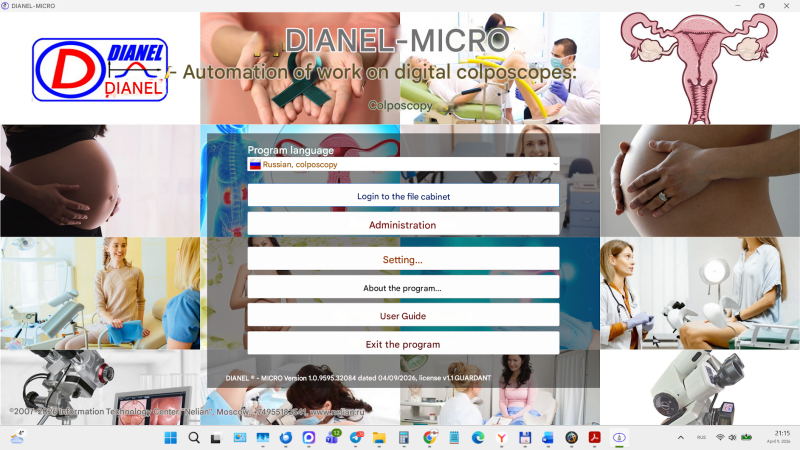This screenshot has width=800, height=450.
Task: Open the weather widget in taskbar
Action: (x=17, y=437)
